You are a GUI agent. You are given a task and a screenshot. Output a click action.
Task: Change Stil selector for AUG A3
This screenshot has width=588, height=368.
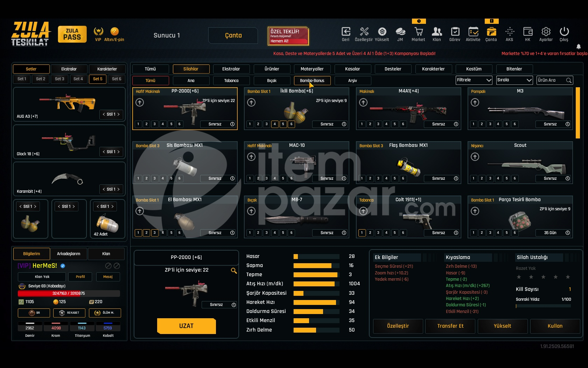[x=111, y=114]
